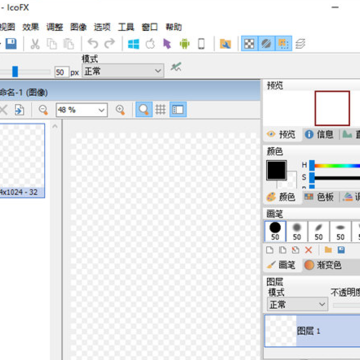Switch to the 画笔 tab
This screenshot has height=360, width=360.
click(x=281, y=265)
